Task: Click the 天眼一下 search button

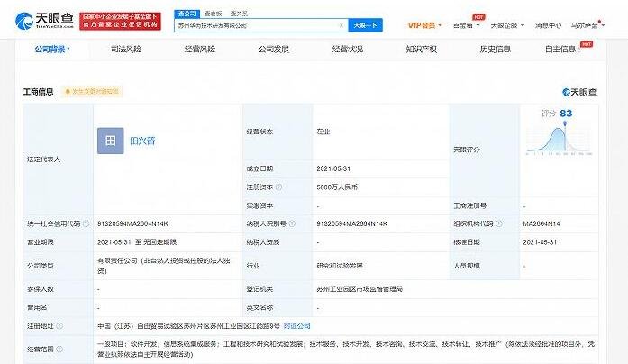Action: tap(365, 25)
